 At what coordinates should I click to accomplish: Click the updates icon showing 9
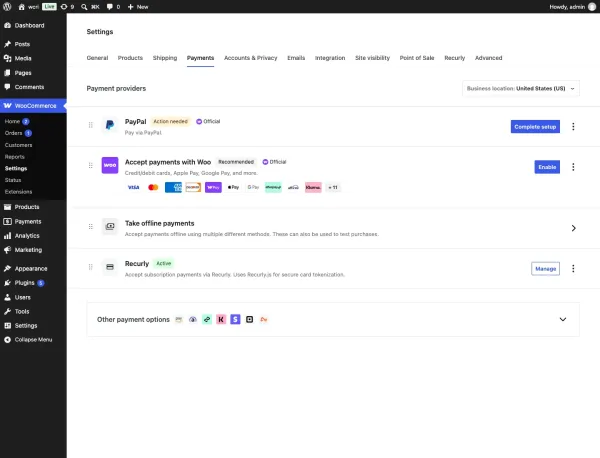67,7
